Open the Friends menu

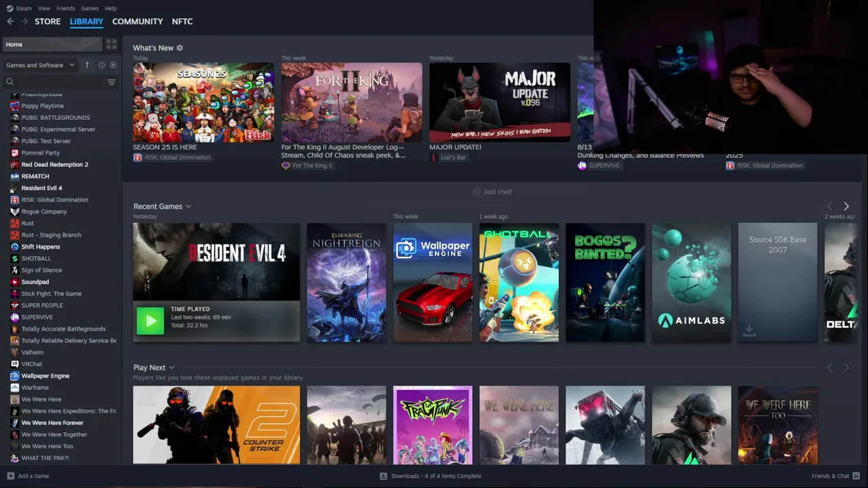(x=66, y=8)
